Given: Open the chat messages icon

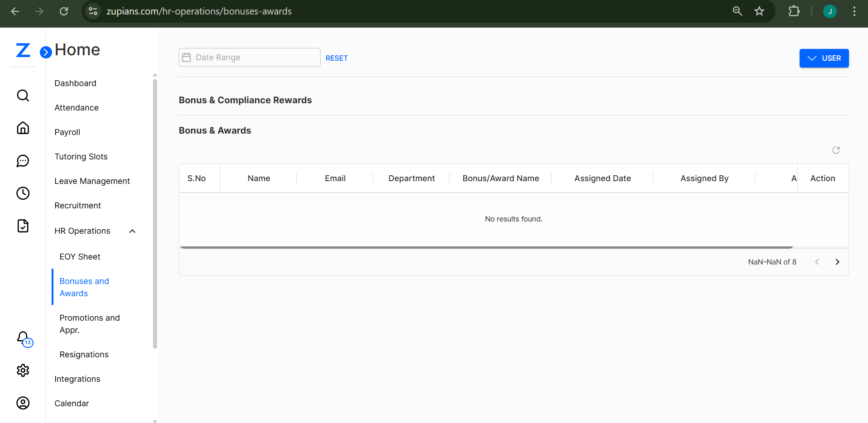Looking at the screenshot, I should tap(23, 161).
